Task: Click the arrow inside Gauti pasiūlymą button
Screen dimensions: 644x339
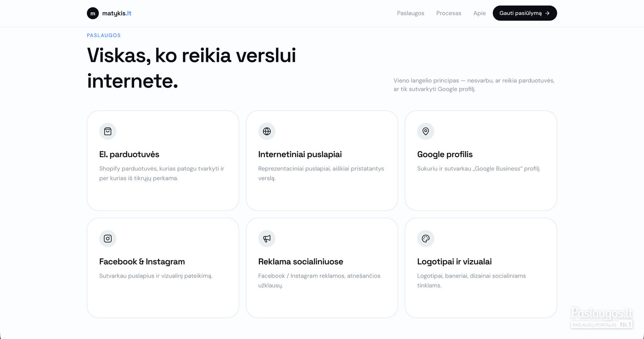Action: [547, 13]
